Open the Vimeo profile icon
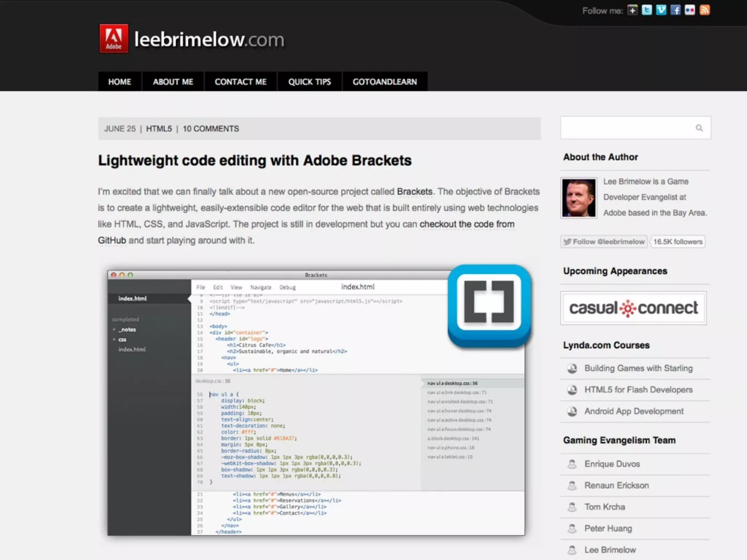This screenshot has width=747, height=560. (661, 10)
